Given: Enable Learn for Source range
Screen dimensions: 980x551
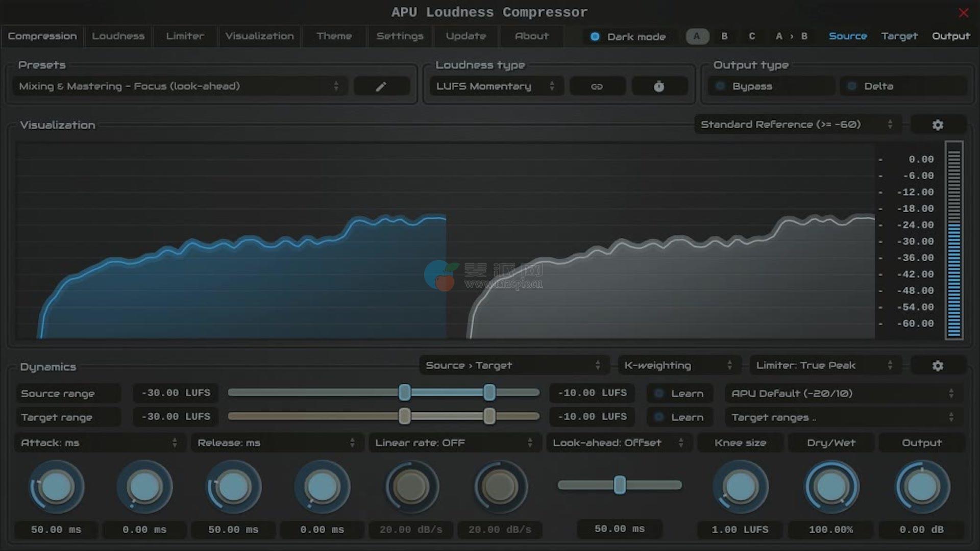Looking at the screenshot, I should coord(680,393).
